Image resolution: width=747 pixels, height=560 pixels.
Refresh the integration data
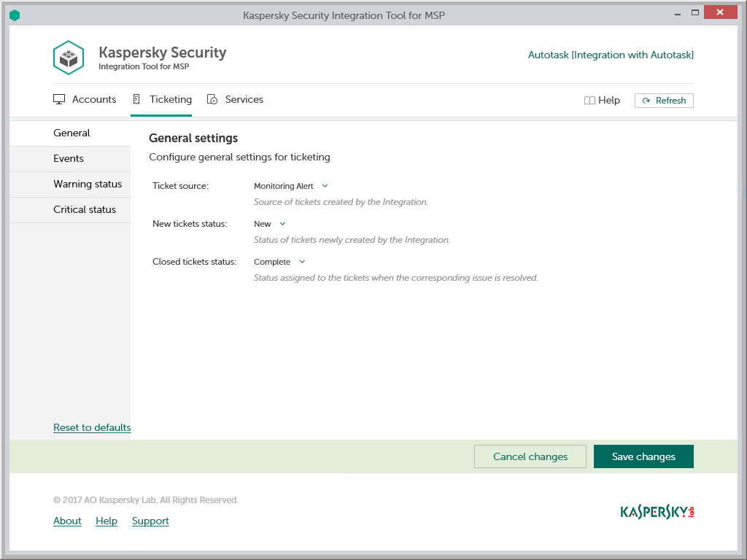pyautogui.click(x=664, y=101)
